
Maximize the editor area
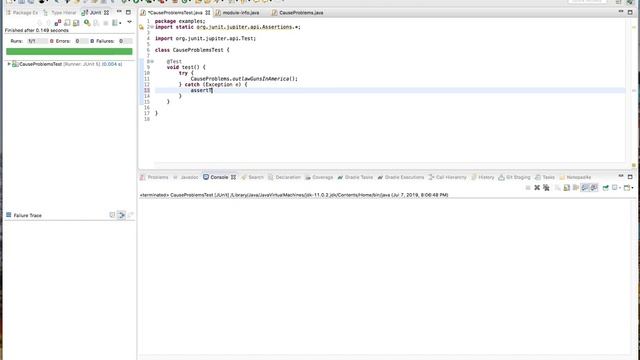tap(630, 12)
